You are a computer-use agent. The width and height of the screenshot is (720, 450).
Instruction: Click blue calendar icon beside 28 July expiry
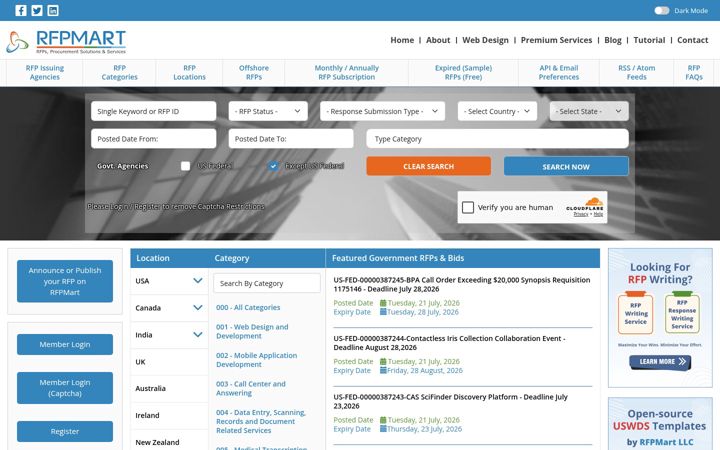[x=383, y=312]
